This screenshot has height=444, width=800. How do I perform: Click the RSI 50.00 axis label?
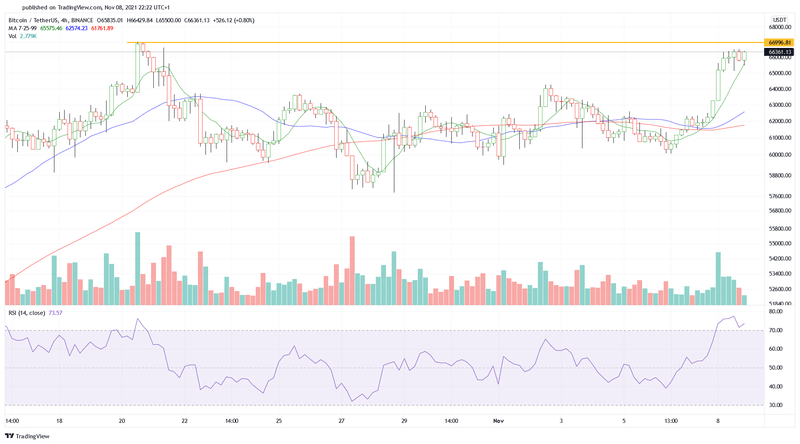click(776, 368)
